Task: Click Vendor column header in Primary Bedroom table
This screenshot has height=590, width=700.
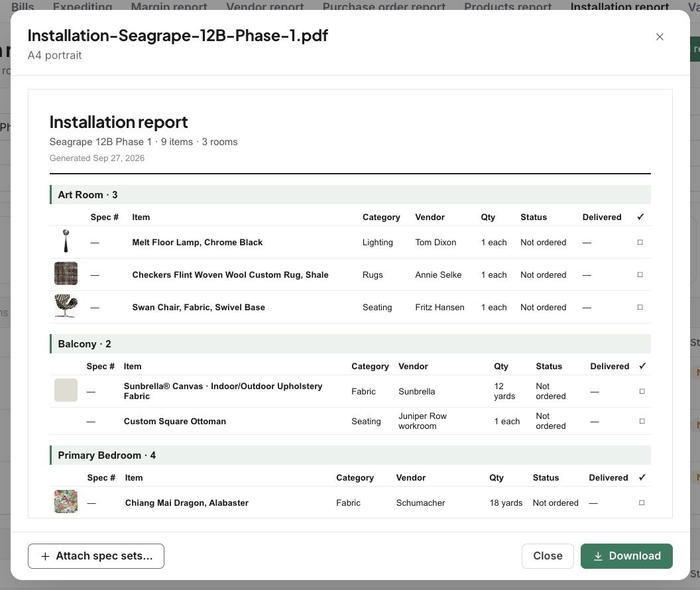Action: click(411, 478)
